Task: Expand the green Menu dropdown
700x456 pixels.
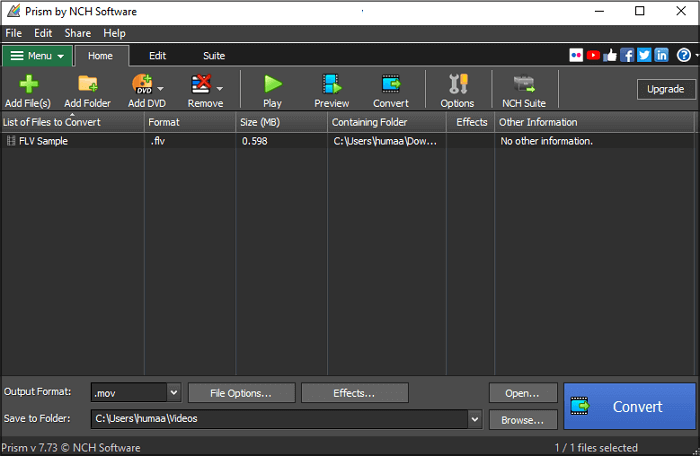Action: point(37,56)
